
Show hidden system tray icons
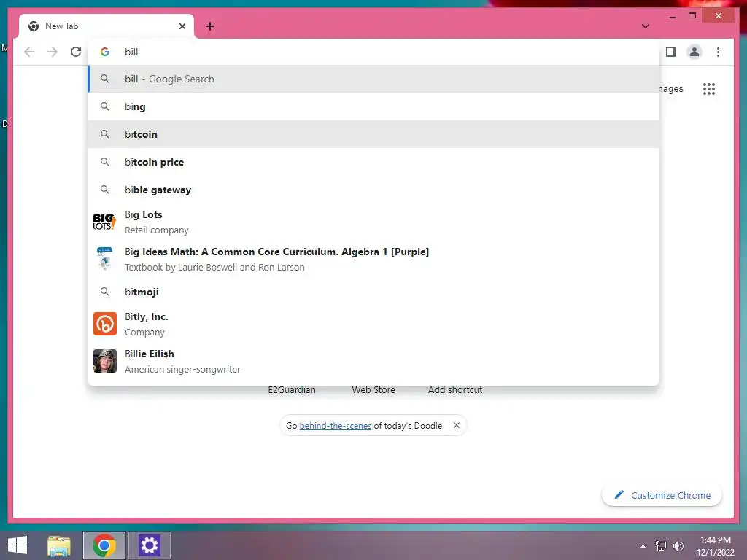point(643,546)
